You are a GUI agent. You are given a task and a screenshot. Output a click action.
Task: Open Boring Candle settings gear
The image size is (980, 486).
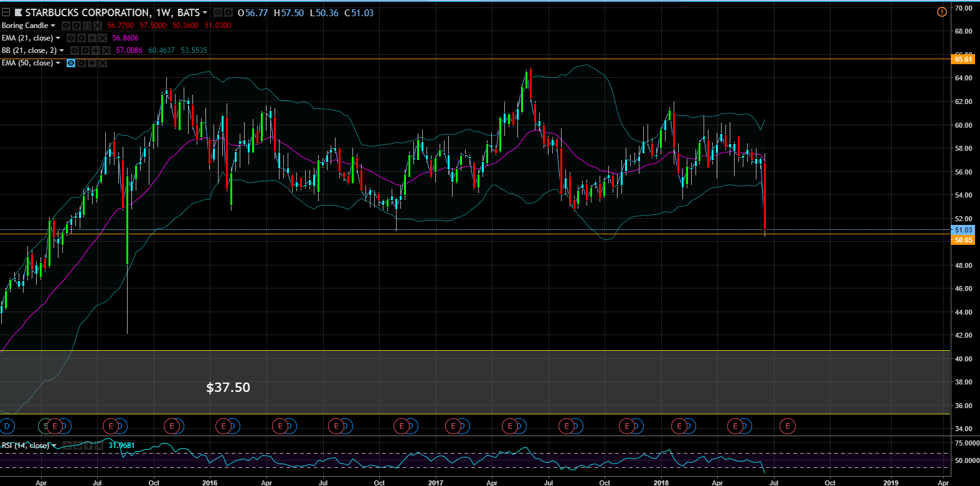[x=76, y=26]
